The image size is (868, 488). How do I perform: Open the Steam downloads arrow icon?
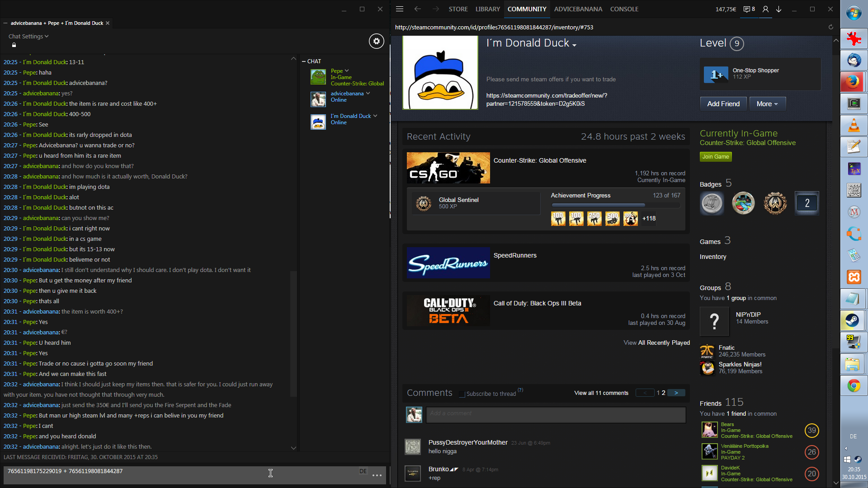coord(779,9)
